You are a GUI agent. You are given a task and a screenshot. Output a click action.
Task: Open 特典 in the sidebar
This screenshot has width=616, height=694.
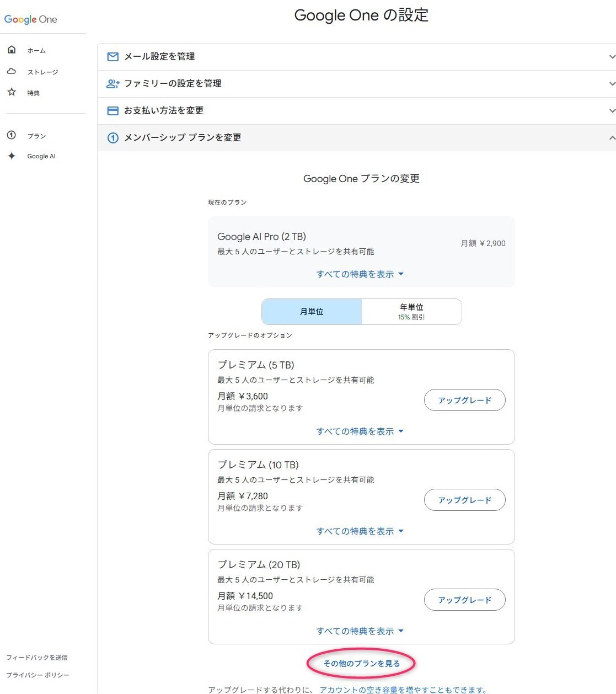(x=34, y=93)
